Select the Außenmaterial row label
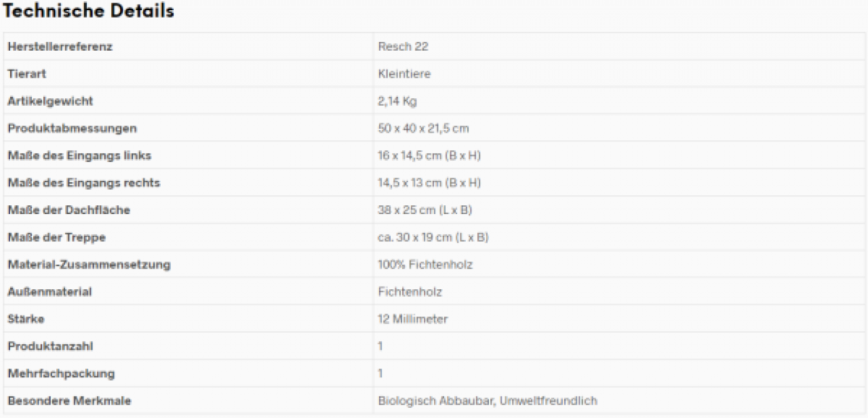 click(50, 291)
